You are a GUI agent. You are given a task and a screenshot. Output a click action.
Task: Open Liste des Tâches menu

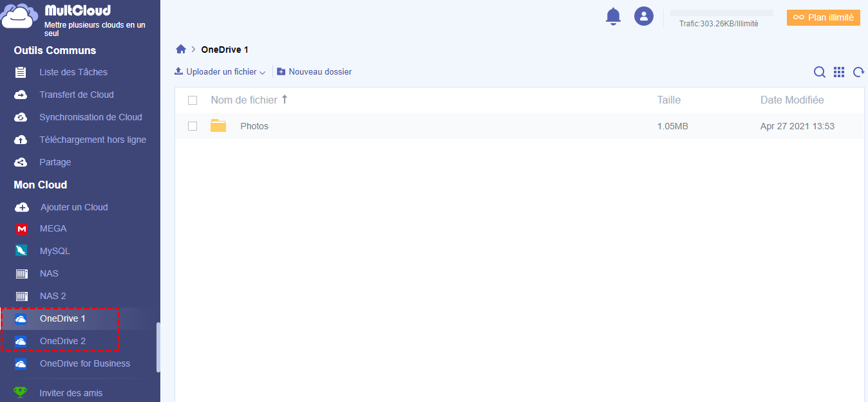73,72
